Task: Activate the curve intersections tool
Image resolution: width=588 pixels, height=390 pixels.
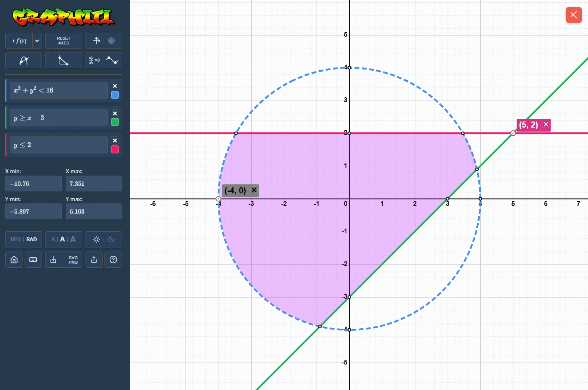Action: (x=23, y=60)
